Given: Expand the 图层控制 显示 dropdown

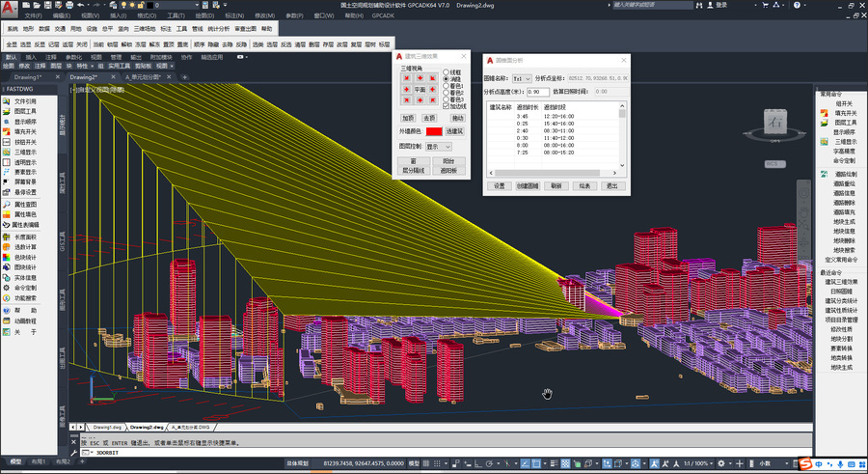Looking at the screenshot, I should click(x=439, y=147).
